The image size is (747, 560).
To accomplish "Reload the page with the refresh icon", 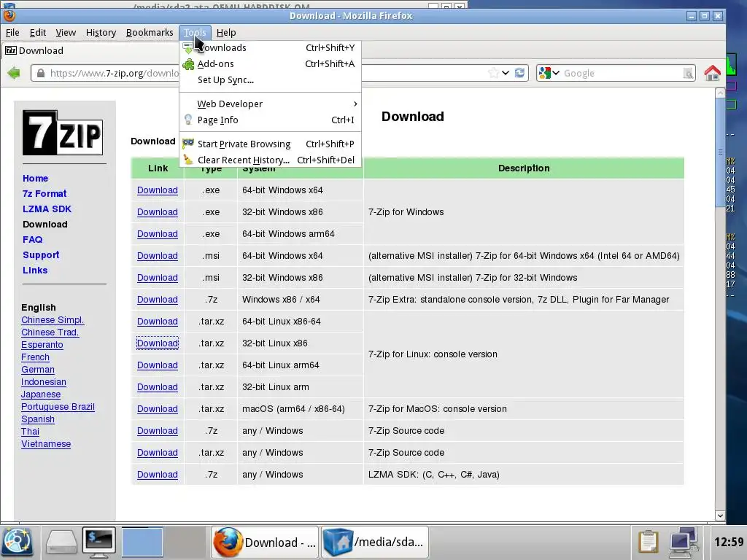I will pos(519,73).
